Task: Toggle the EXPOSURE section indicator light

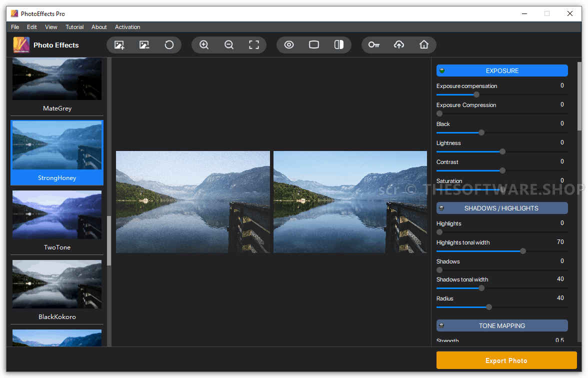Action: (442, 70)
